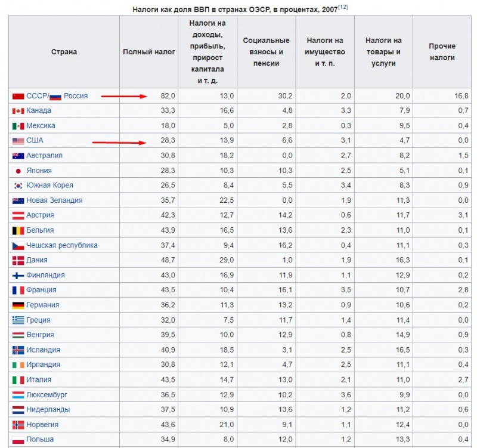Screen dimensions: 477x448
Task: Open the США country link
Action: 35,141
